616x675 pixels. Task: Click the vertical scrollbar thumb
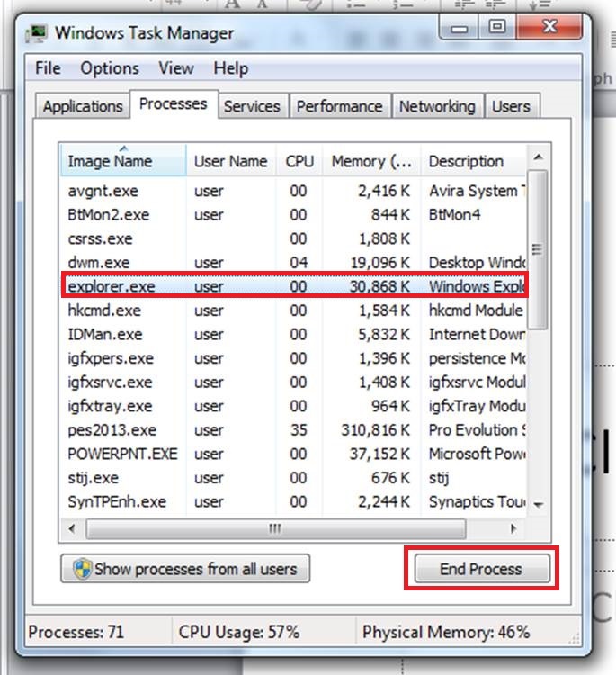[x=538, y=249]
